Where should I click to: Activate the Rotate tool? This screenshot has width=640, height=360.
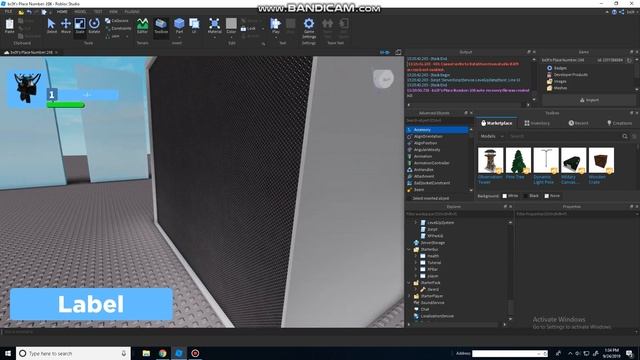94,25
